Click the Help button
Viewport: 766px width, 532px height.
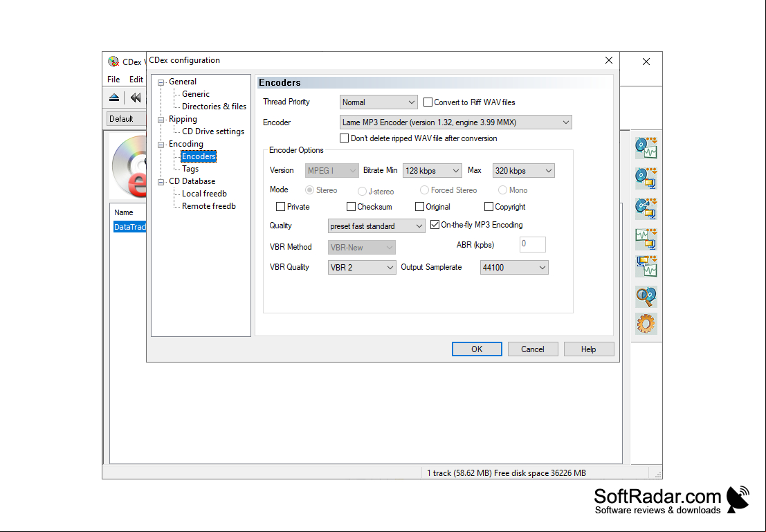click(x=589, y=349)
